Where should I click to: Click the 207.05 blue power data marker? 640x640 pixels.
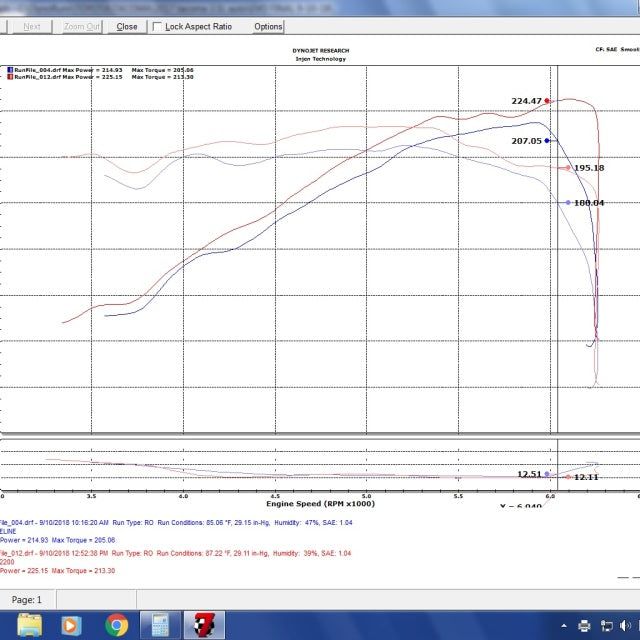click(547, 141)
